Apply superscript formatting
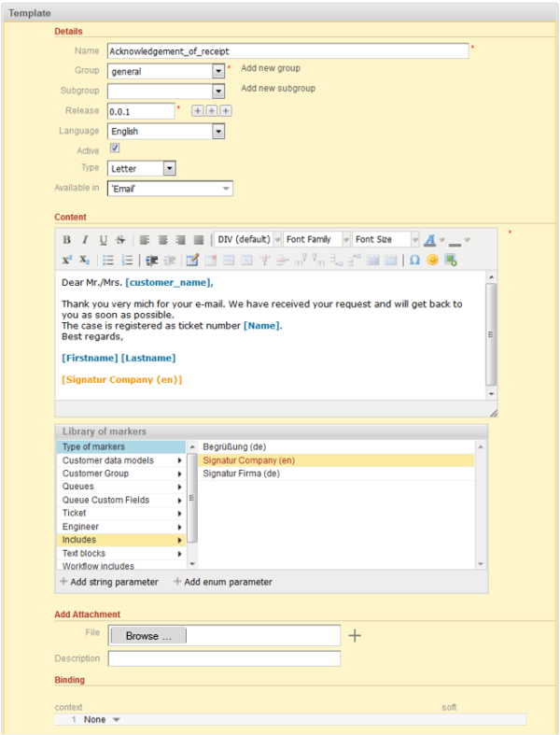The height and width of the screenshot is (735, 560). [67, 260]
